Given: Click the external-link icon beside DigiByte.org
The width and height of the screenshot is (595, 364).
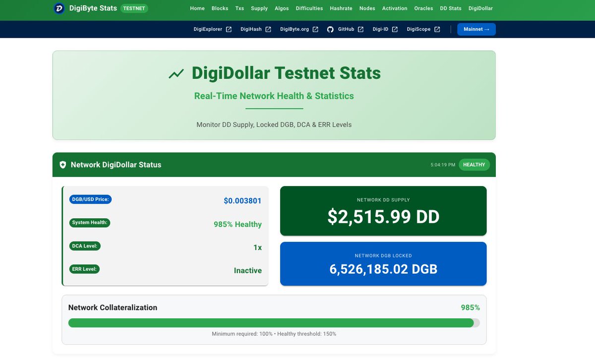Looking at the screenshot, I should pyautogui.click(x=315, y=29).
